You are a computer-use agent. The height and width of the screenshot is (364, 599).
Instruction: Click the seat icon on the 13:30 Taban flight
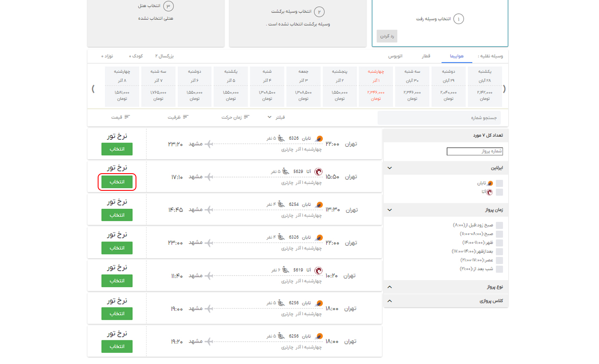[x=281, y=204]
